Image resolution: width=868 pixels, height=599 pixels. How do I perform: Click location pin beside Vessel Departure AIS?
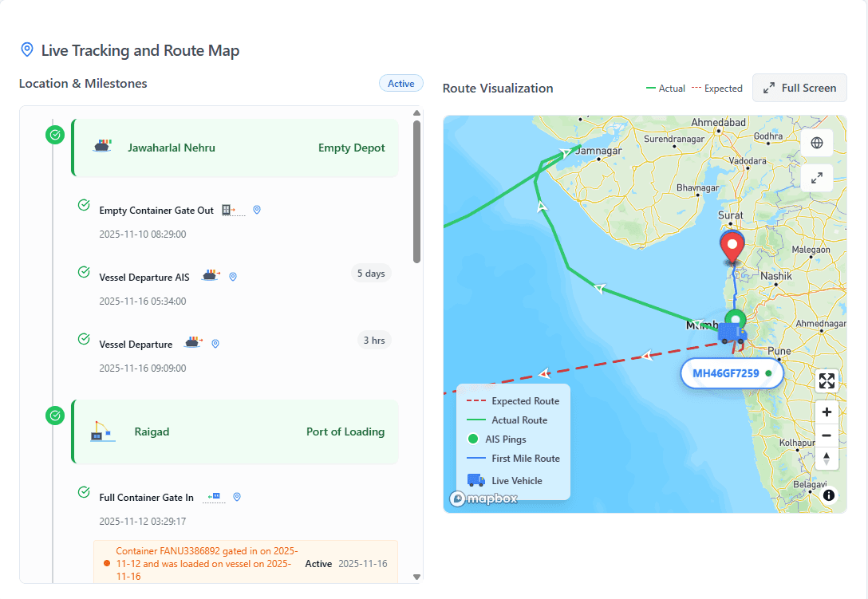coord(233,277)
